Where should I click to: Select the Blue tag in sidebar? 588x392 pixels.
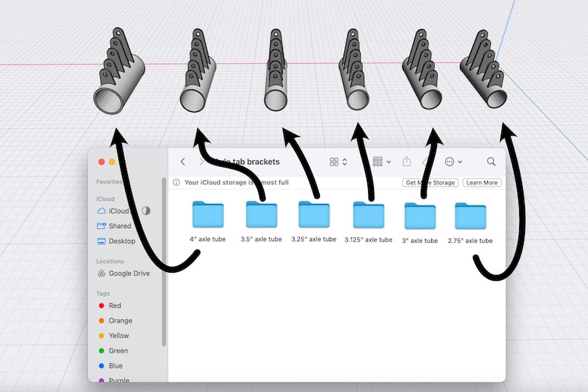pyautogui.click(x=110, y=366)
